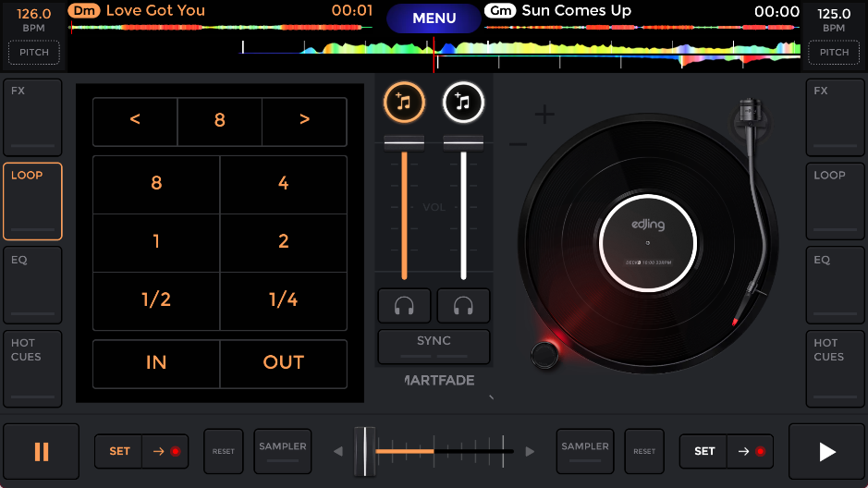This screenshot has width=868, height=488.
Task: Add a track to the left deck
Action: tap(404, 103)
